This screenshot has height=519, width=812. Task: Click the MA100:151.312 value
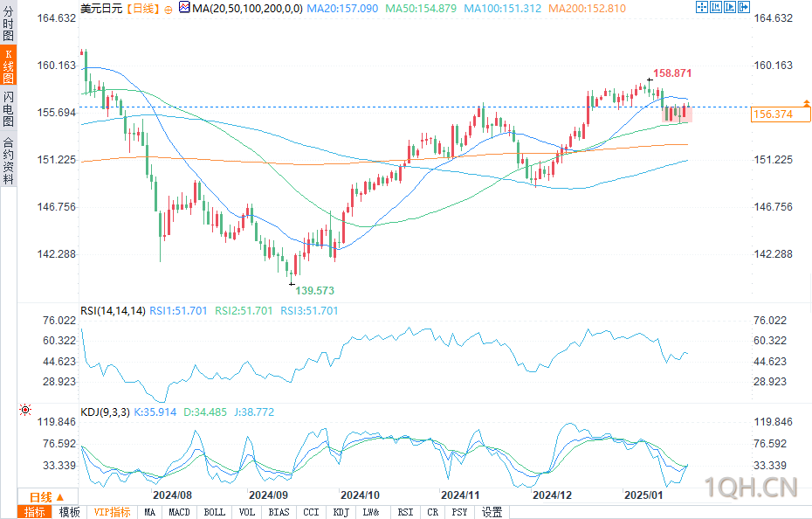coord(502,9)
